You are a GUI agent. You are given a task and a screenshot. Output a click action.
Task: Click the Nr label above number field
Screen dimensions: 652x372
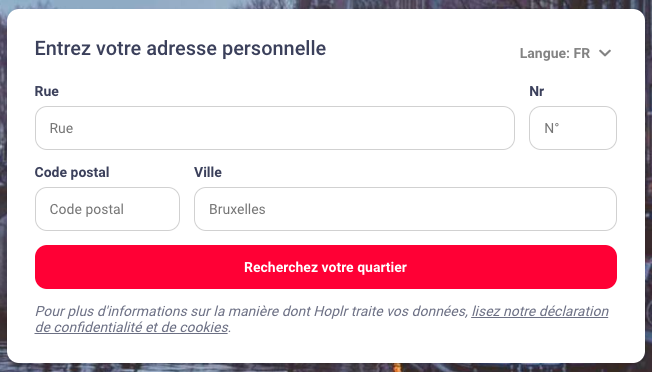(536, 91)
